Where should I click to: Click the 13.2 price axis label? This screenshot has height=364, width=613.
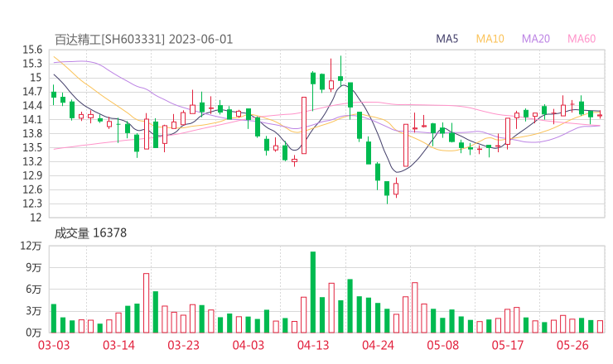pos(32,161)
